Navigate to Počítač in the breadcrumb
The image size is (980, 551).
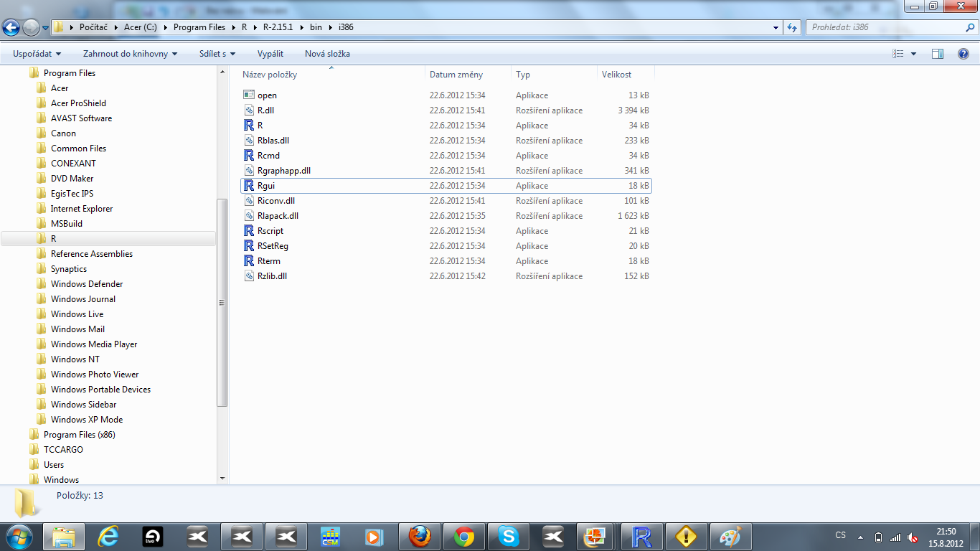point(94,27)
